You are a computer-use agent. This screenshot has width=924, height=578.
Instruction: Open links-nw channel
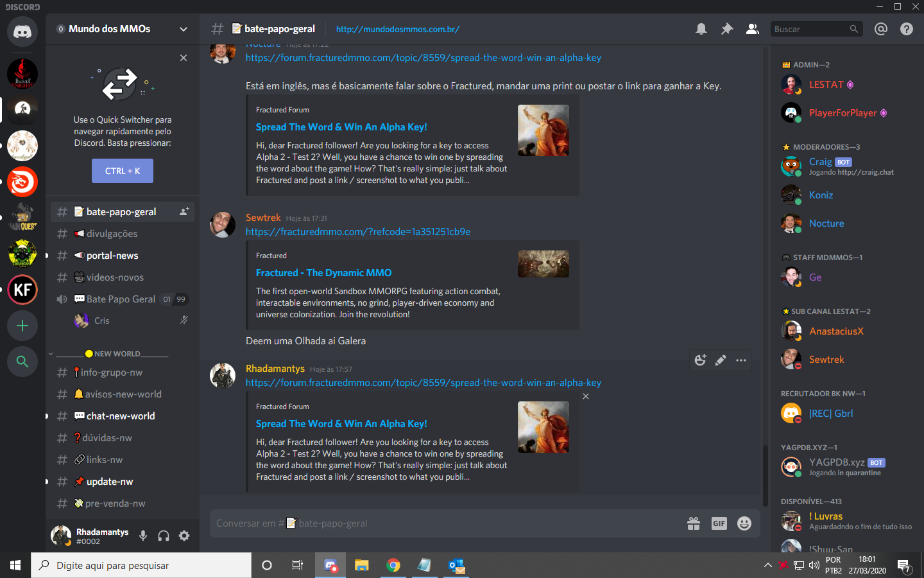pyautogui.click(x=123, y=460)
